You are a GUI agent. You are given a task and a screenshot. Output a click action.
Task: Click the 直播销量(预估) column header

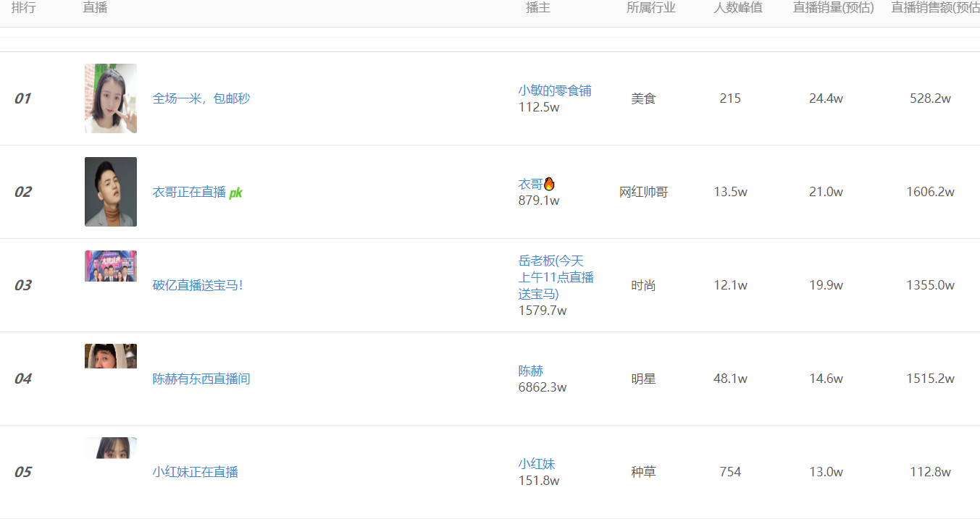point(834,8)
